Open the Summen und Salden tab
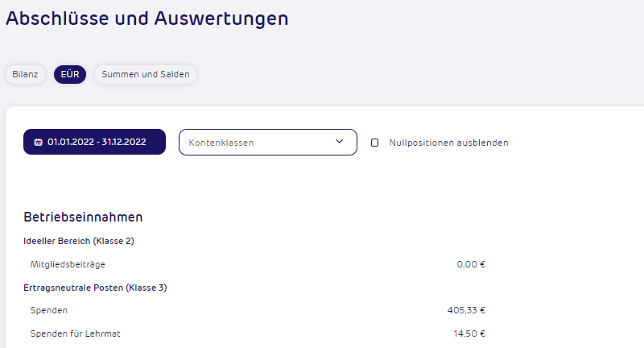 [146, 74]
